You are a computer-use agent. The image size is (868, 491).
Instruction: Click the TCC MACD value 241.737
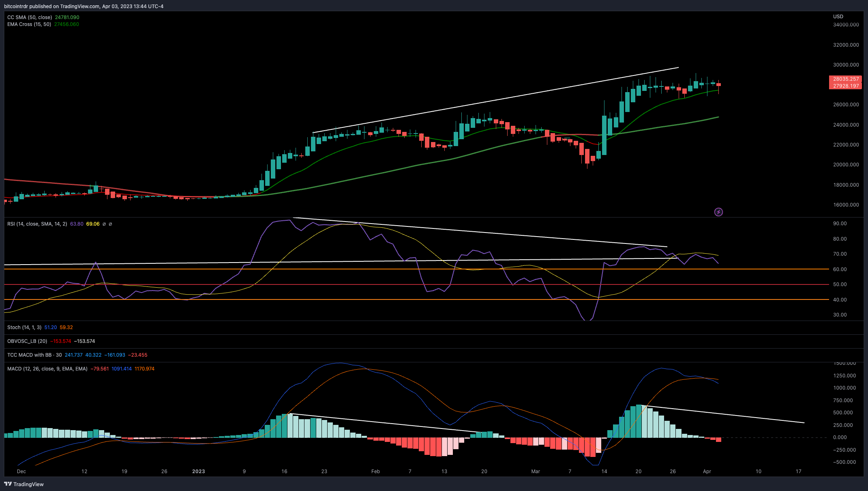coord(74,355)
